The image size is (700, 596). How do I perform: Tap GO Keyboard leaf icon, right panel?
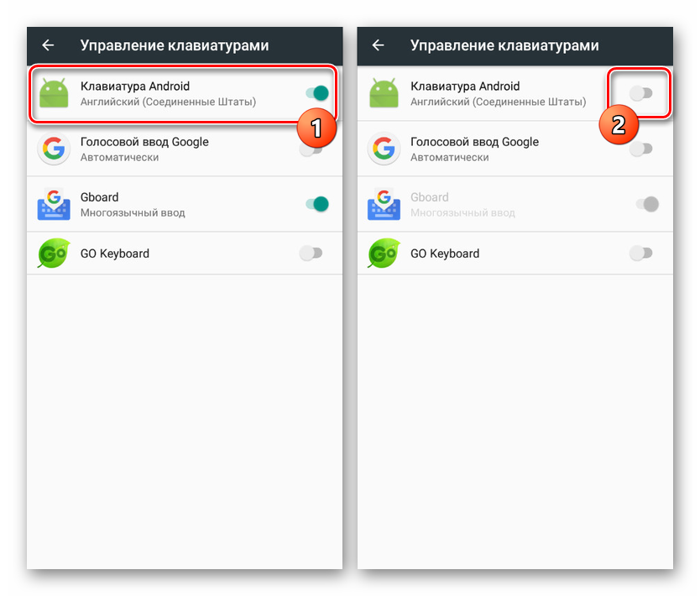pyautogui.click(x=384, y=254)
